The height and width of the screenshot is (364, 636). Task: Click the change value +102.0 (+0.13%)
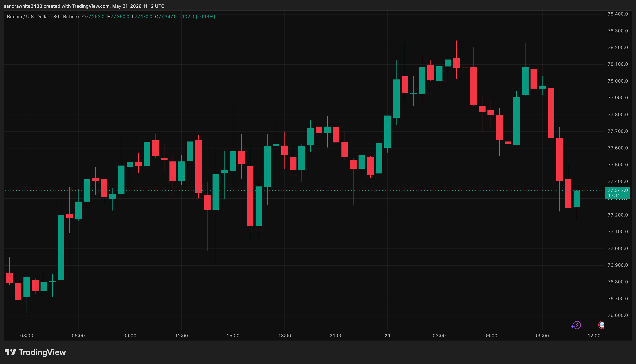click(197, 17)
